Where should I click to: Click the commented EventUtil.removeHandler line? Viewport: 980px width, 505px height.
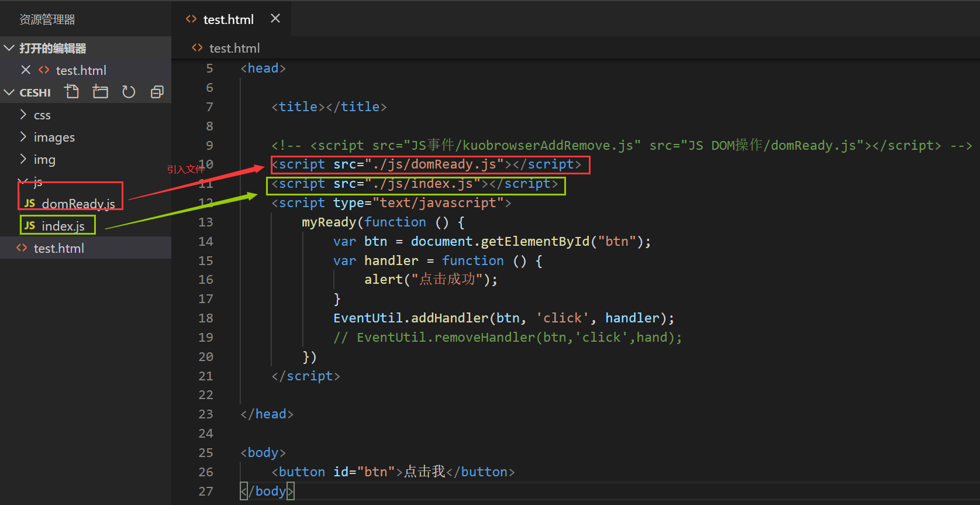(508, 338)
